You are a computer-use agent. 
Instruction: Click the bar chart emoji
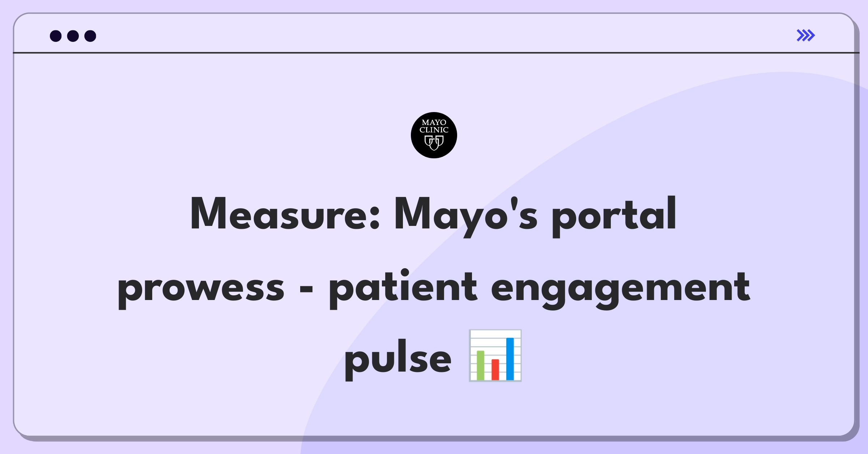[495, 356]
